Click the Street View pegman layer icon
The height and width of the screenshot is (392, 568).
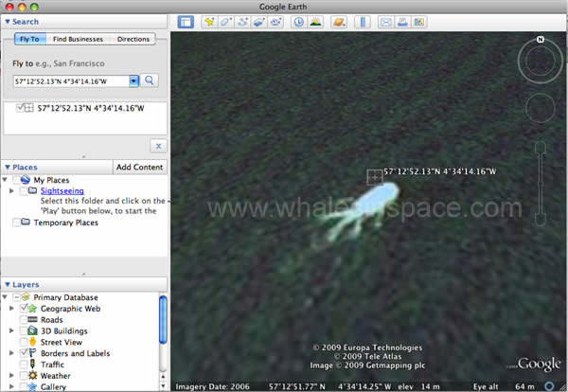point(32,342)
